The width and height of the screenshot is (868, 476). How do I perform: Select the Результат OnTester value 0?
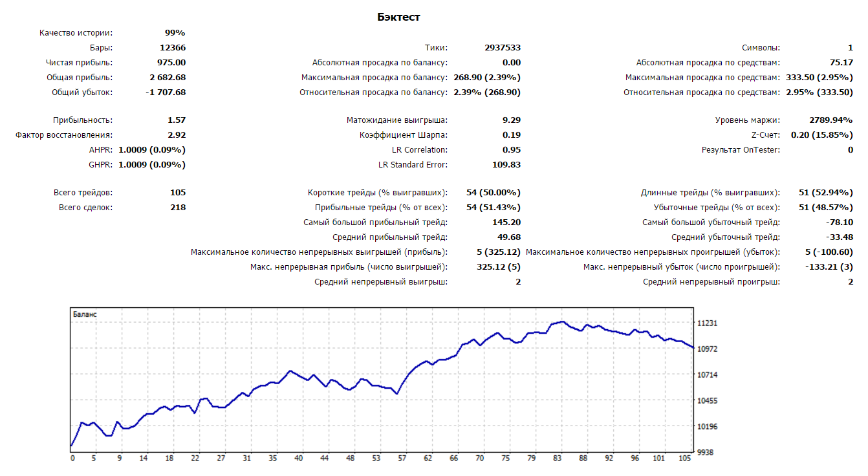[851, 150]
